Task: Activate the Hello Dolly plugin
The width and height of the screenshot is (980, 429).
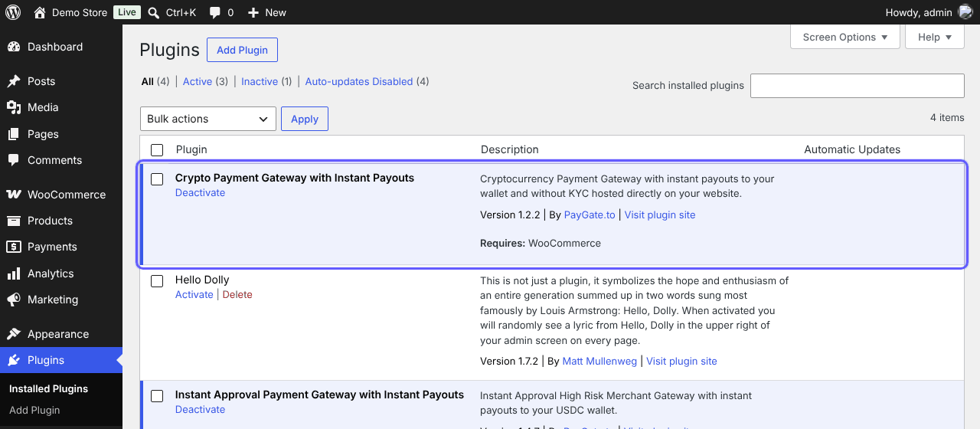Action: tap(194, 294)
